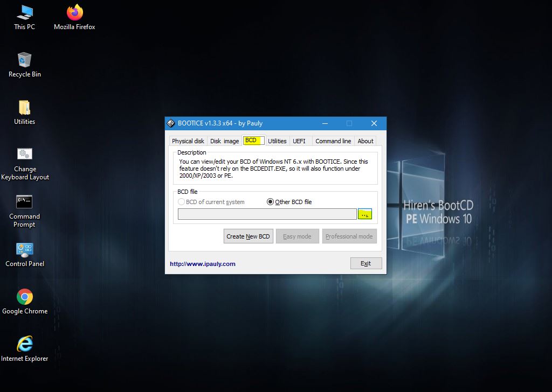Open the UEFI tab
Viewport: 552px width, 392px height.
tap(299, 141)
